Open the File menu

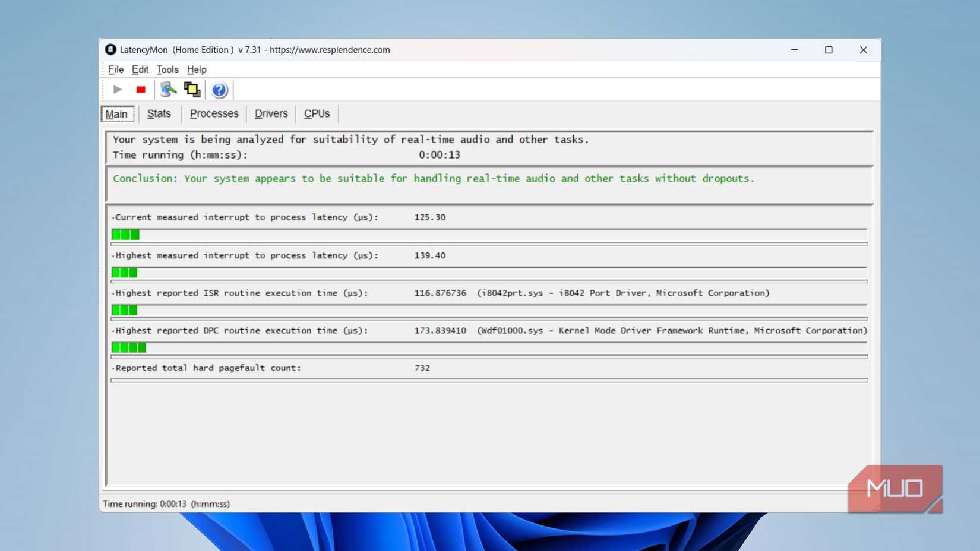pos(115,69)
